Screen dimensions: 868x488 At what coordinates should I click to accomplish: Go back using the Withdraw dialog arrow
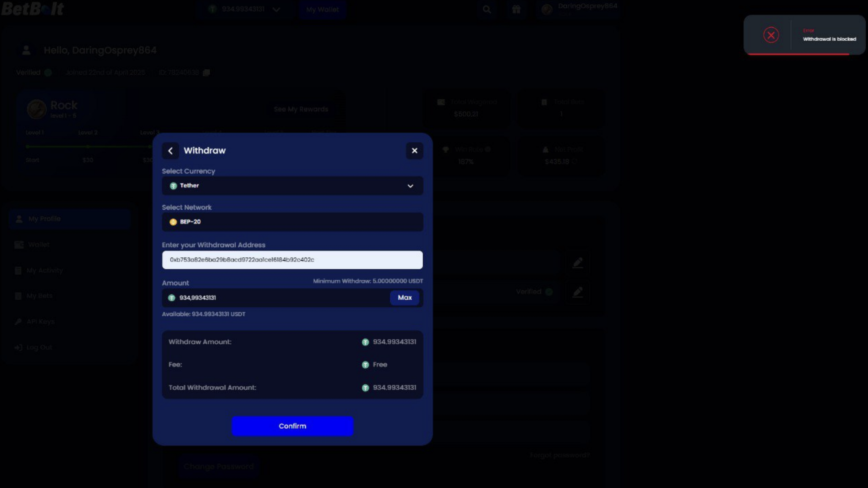[171, 151]
